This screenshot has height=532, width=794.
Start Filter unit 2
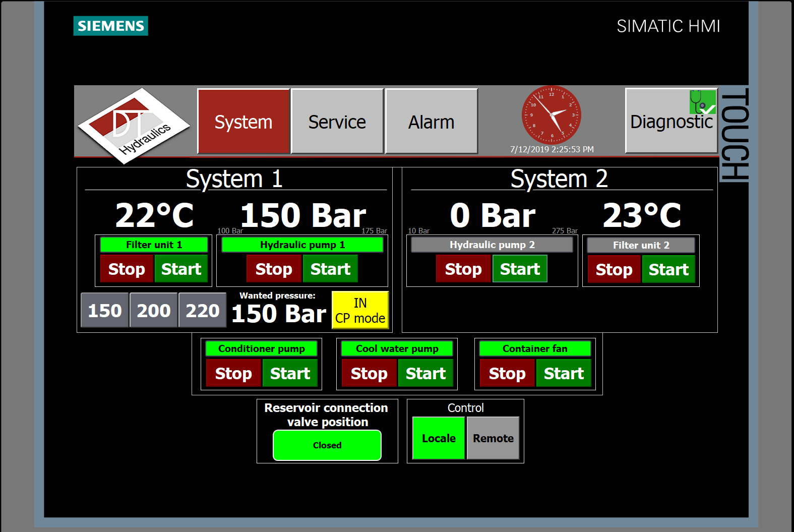[668, 270]
